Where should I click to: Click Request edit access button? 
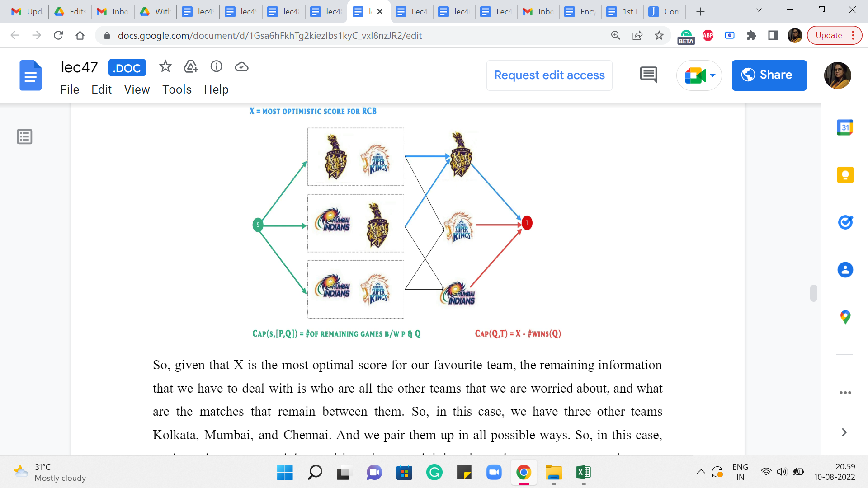pyautogui.click(x=549, y=75)
